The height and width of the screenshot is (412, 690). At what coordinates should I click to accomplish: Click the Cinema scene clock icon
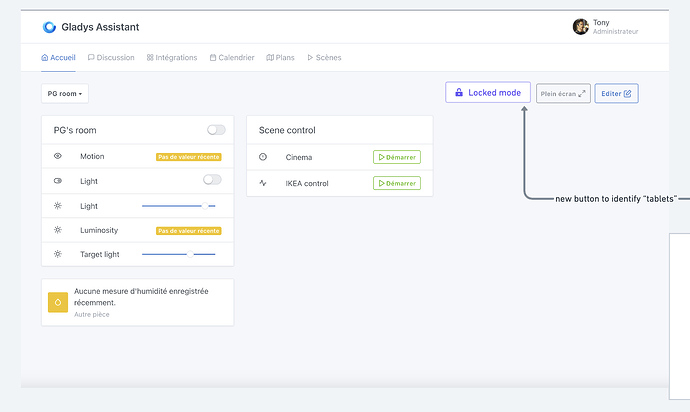click(263, 157)
